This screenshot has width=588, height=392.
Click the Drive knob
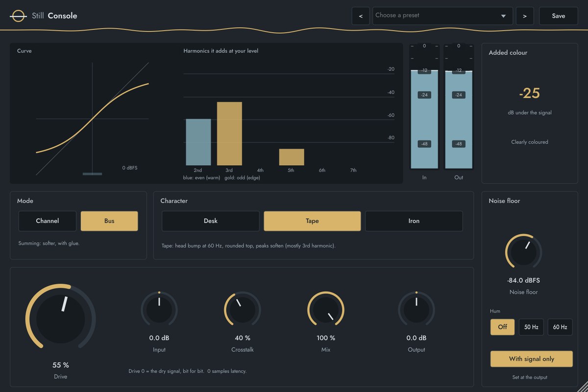pos(61,319)
